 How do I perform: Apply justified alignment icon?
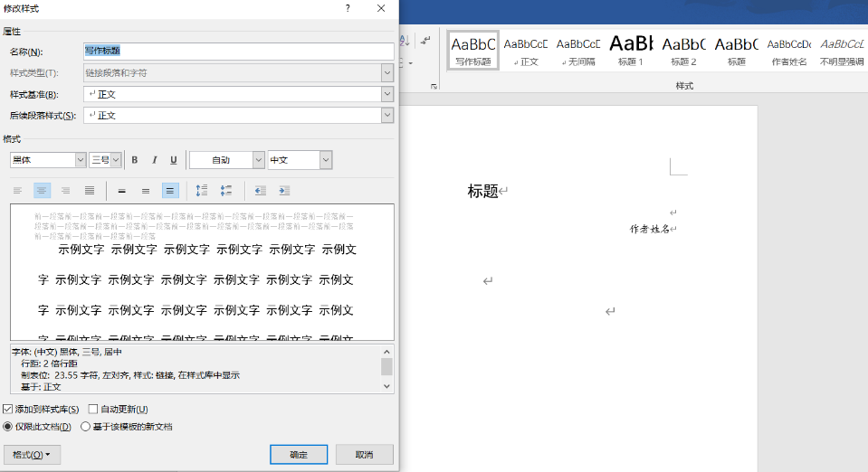pyautogui.click(x=90, y=191)
